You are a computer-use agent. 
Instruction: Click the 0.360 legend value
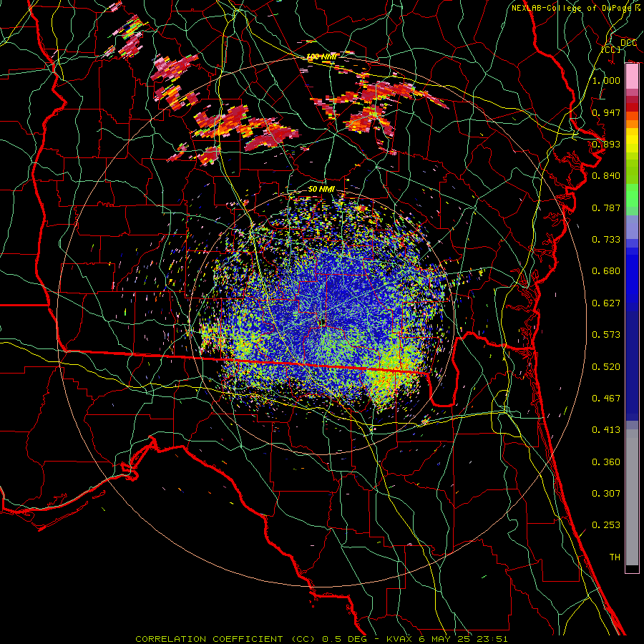606,462
